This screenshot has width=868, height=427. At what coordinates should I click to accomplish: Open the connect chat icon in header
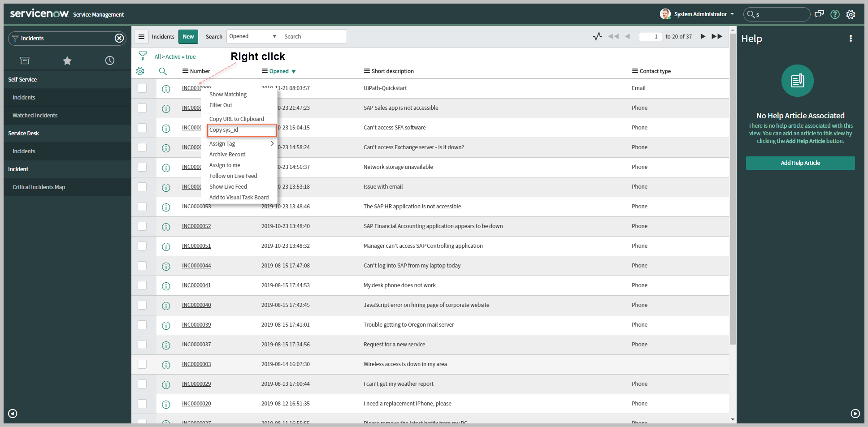click(819, 14)
